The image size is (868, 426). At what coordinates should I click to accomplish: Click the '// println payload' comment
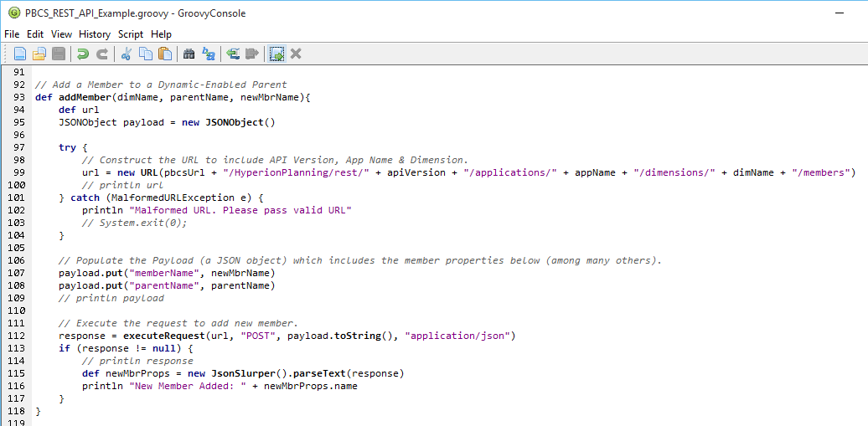pos(111,298)
